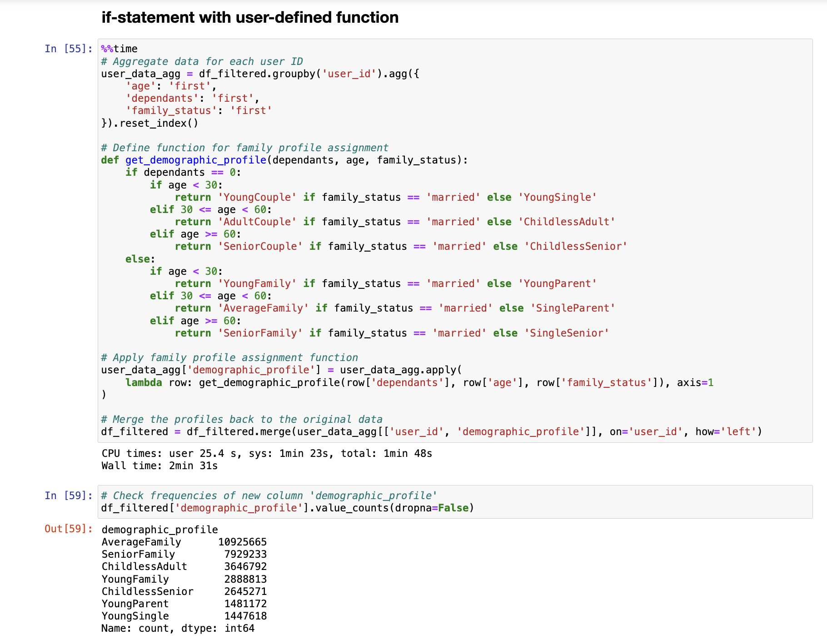Click the 'ChildlessSenior' string in the return statement

coord(576,246)
